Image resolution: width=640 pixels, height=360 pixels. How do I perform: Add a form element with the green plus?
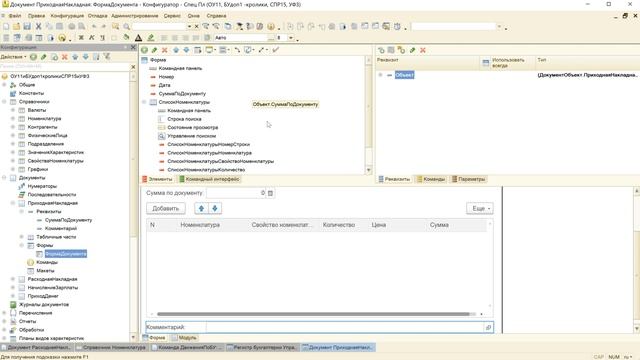point(144,50)
